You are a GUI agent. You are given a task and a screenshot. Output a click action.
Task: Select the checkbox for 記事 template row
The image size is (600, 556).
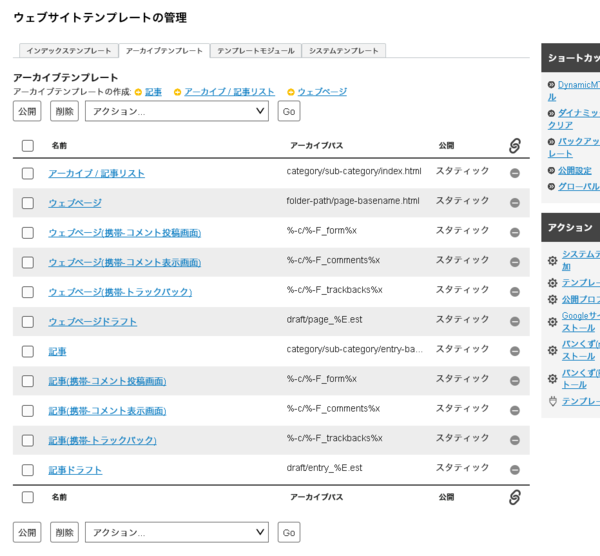pos(28,351)
